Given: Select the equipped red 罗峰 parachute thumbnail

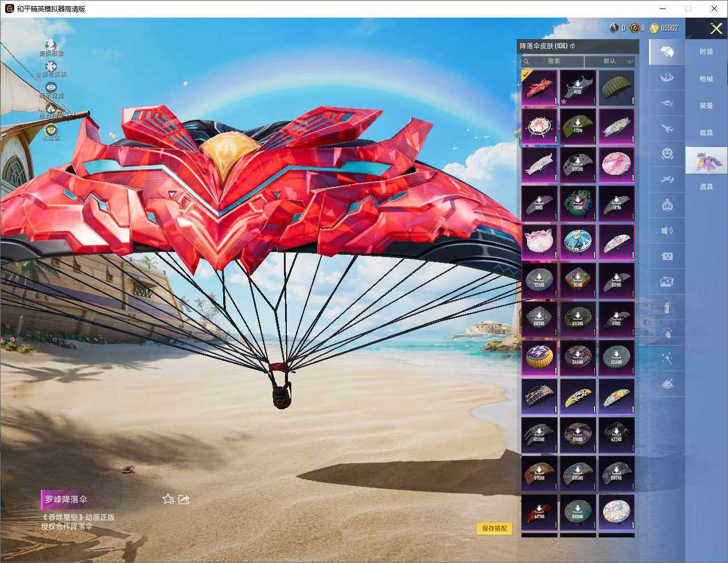Looking at the screenshot, I should coord(539,88).
